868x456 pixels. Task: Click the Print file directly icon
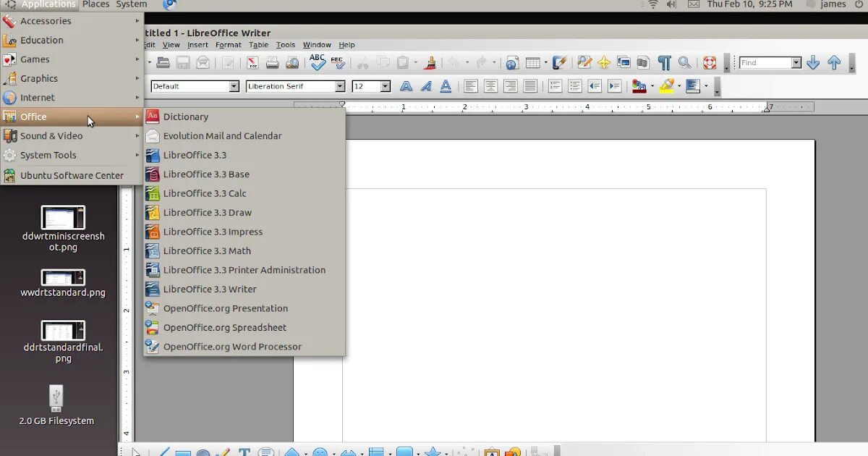tap(272, 63)
